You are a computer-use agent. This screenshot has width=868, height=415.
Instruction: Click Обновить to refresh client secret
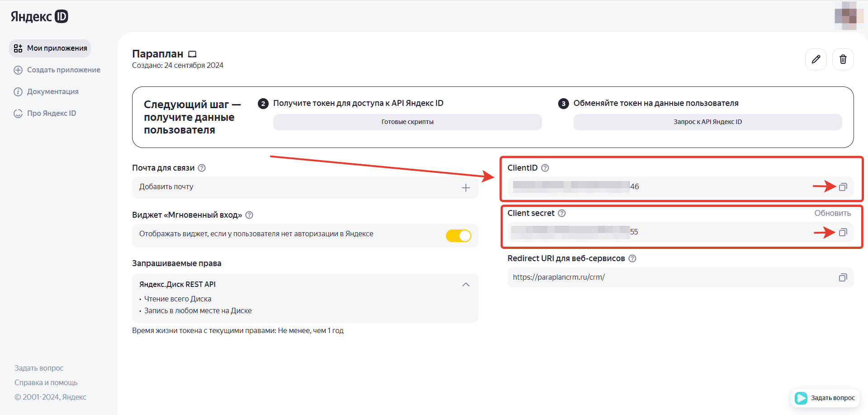(832, 213)
